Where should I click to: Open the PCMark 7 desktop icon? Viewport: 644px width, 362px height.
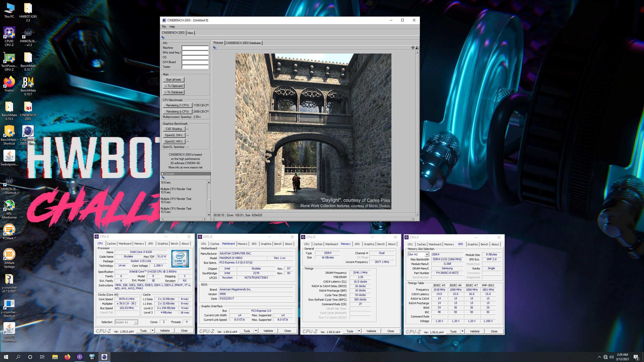click(9, 232)
